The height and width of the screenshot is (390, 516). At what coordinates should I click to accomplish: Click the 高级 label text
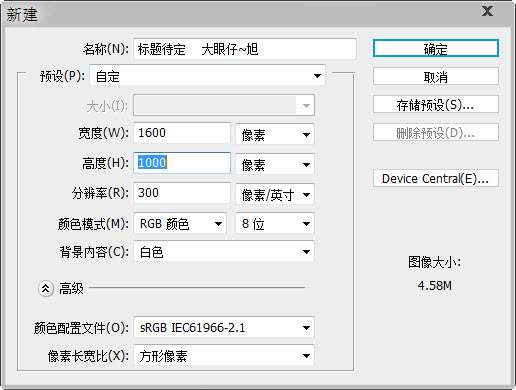[x=71, y=288]
